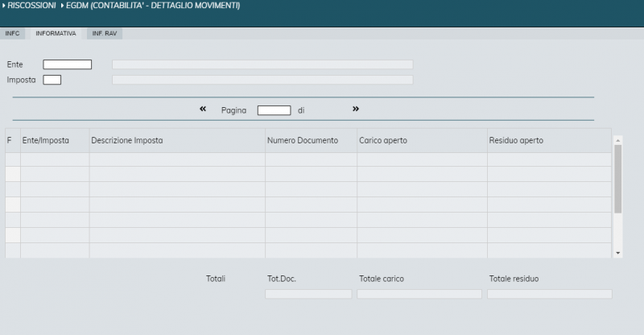
Task: Click into the Imposta code box
Action: (x=52, y=80)
